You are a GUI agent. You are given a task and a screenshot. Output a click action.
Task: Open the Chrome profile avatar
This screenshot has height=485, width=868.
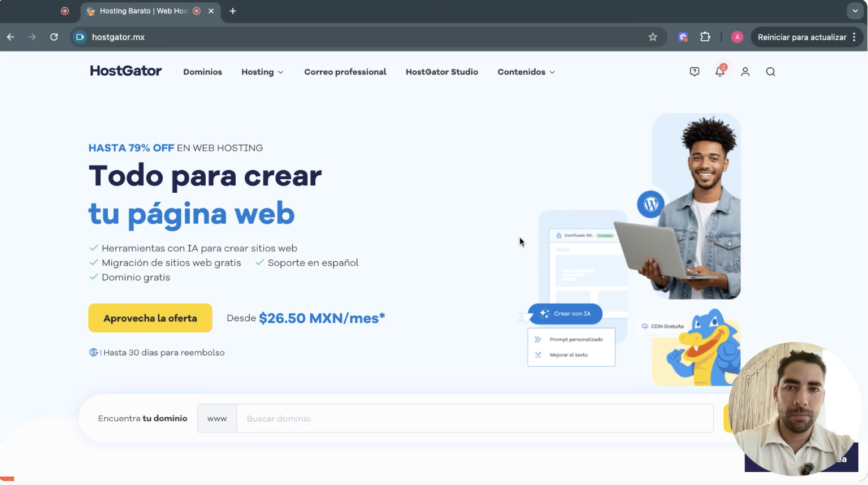tap(737, 37)
